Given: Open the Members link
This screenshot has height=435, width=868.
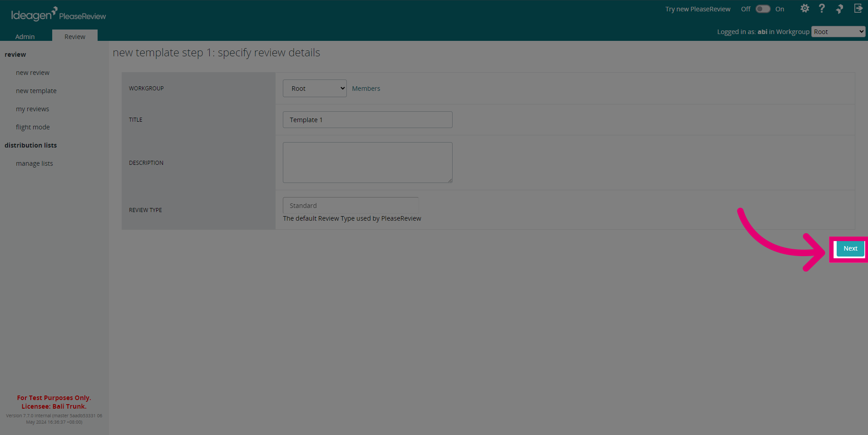Looking at the screenshot, I should (x=366, y=89).
